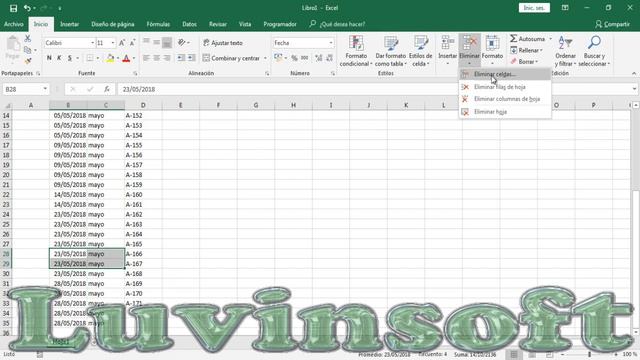Screen dimensions: 640x360
Task: Click the Name Box showing B28
Action: (25, 89)
